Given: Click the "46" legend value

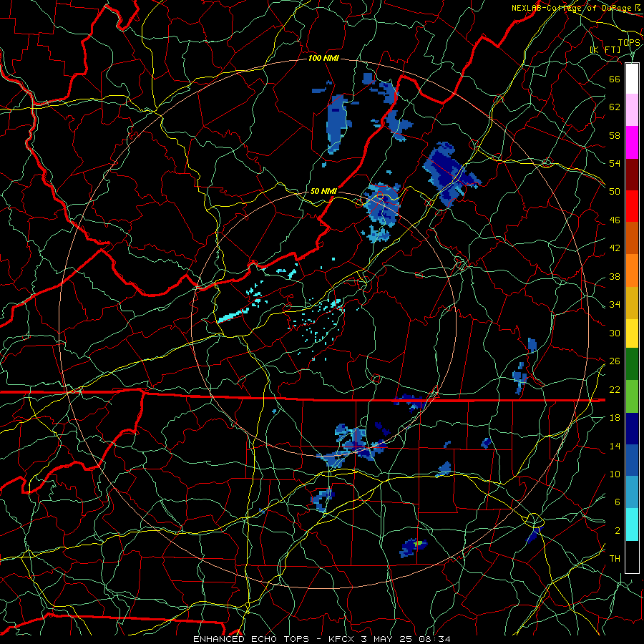Looking at the screenshot, I should 615,220.
